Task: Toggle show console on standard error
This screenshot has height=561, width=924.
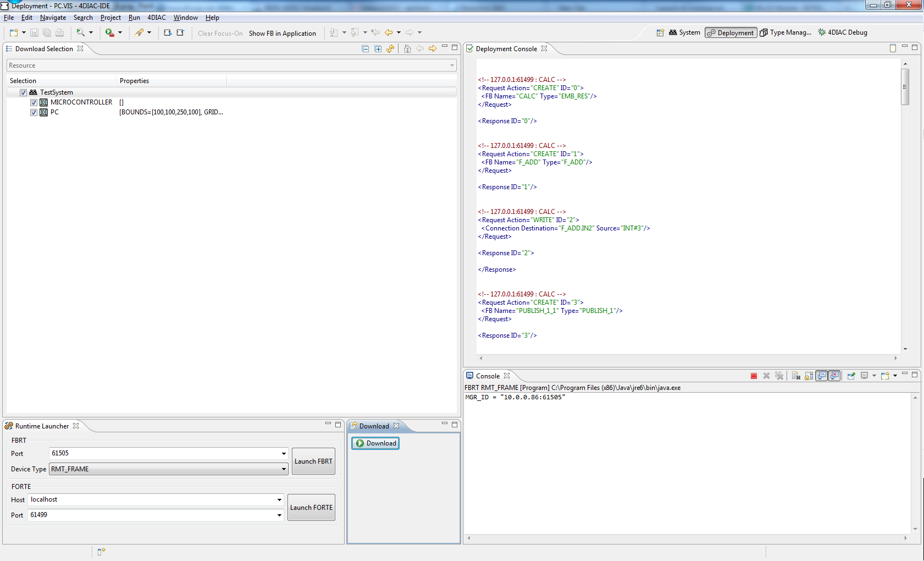Action: (x=834, y=376)
